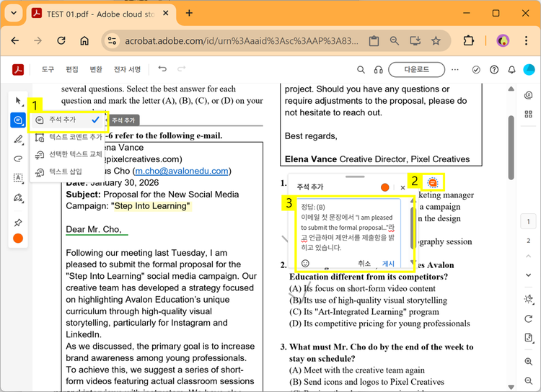Open a new browser tab

[x=189, y=13]
